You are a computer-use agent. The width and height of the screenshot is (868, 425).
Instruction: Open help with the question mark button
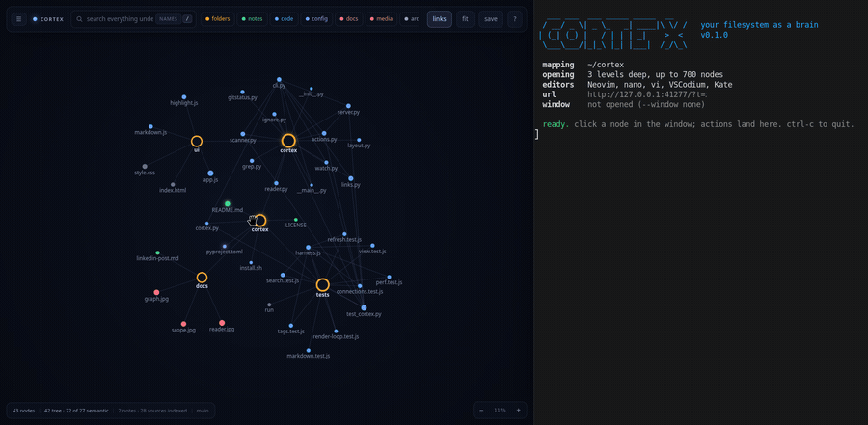point(515,19)
